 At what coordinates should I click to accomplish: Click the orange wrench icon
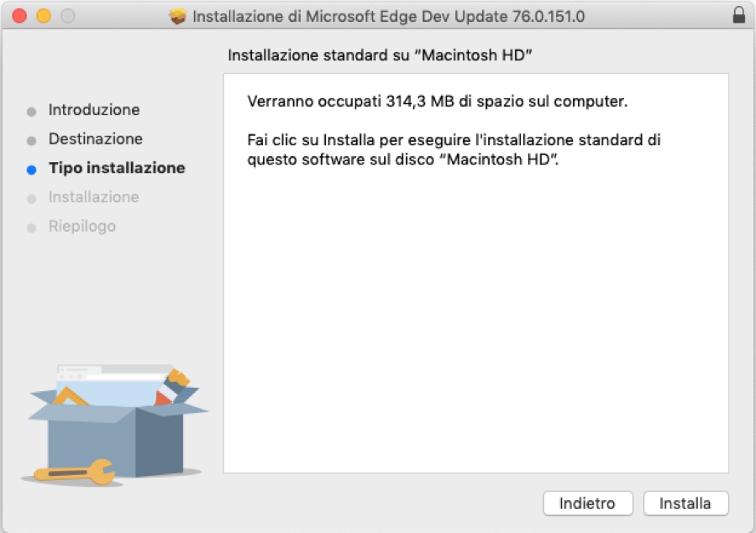(x=74, y=473)
